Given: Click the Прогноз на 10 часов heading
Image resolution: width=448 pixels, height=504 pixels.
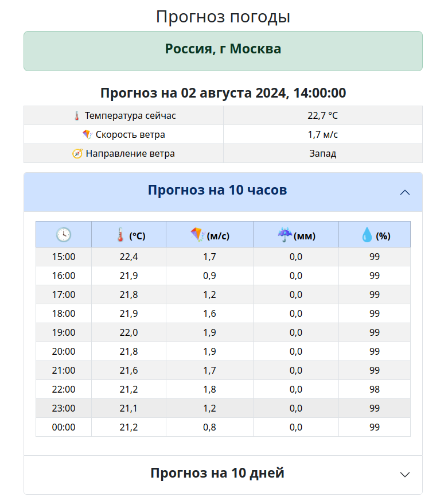Looking at the screenshot, I should click(217, 190).
